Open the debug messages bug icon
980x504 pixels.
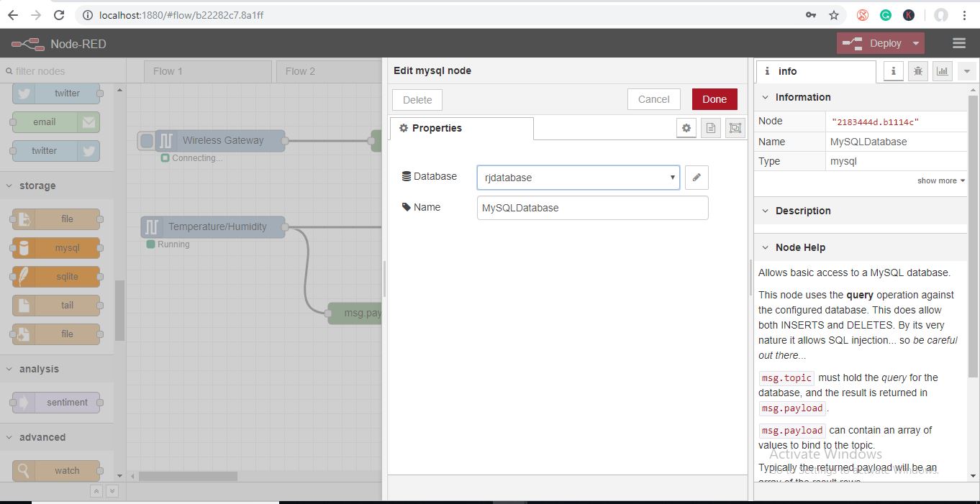click(917, 71)
